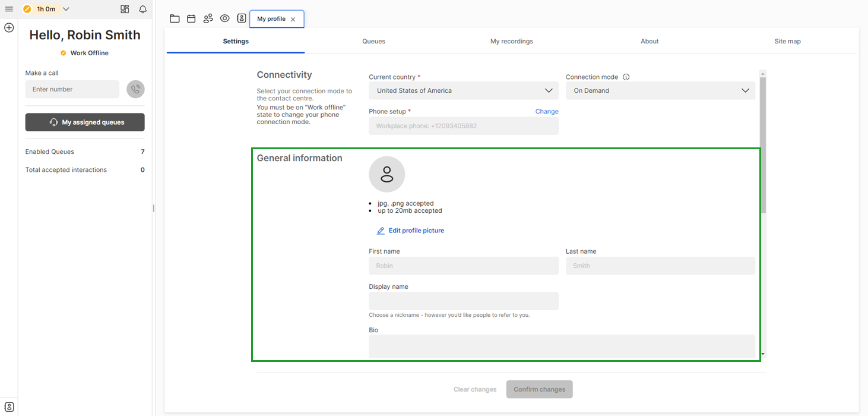The height and width of the screenshot is (416, 868).
Task: Click the Enter number field
Action: pyautogui.click(x=72, y=89)
